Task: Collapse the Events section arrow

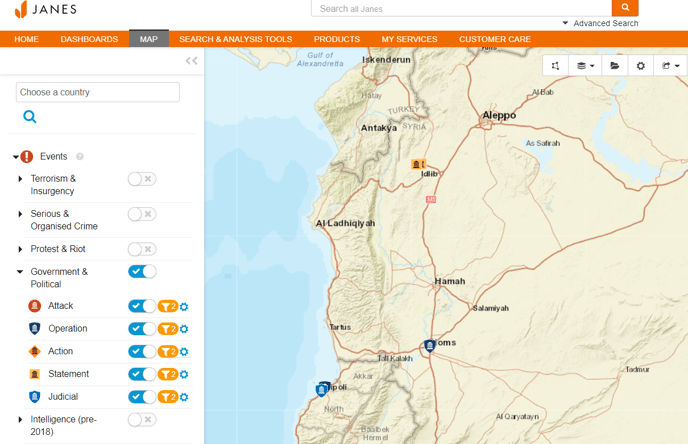Action: [16, 157]
